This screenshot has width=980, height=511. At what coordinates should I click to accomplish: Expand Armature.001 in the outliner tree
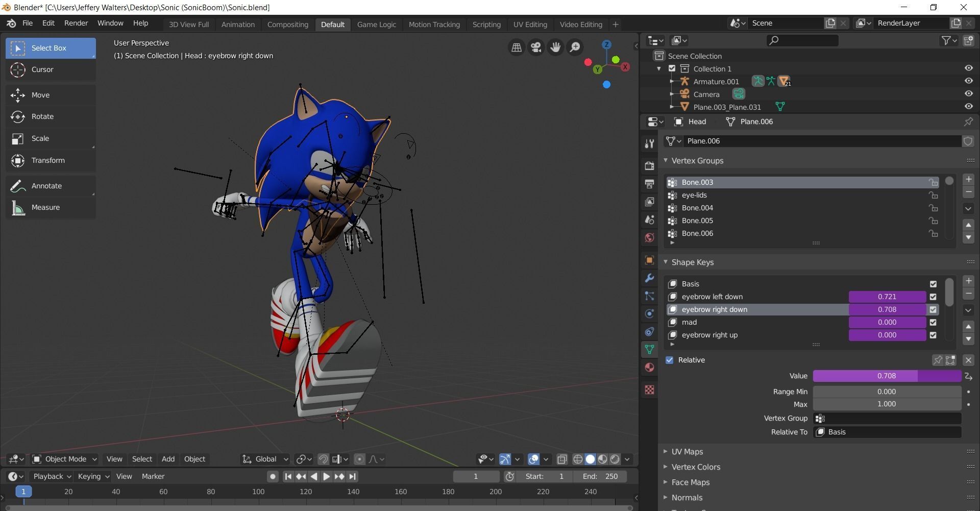pyautogui.click(x=672, y=81)
